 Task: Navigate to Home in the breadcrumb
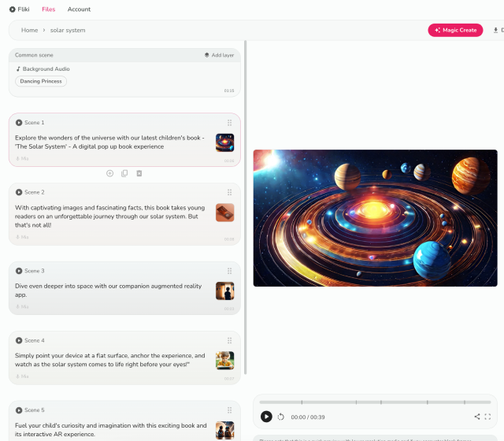point(29,30)
